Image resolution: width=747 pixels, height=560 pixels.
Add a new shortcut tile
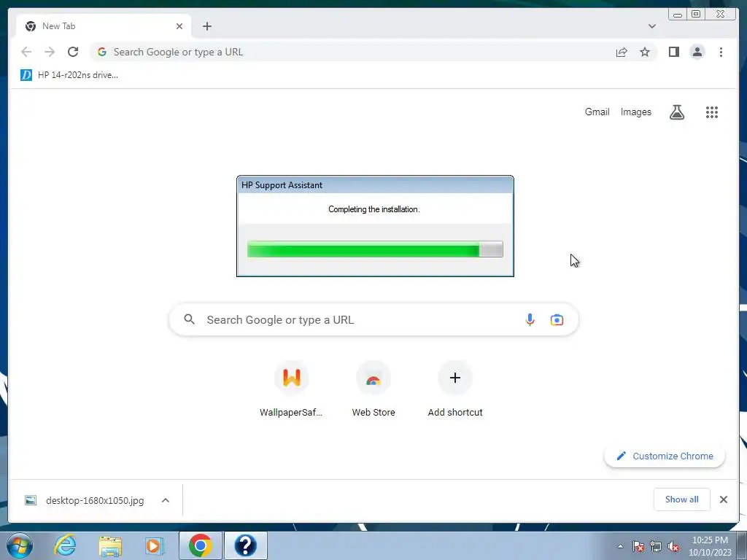(455, 390)
